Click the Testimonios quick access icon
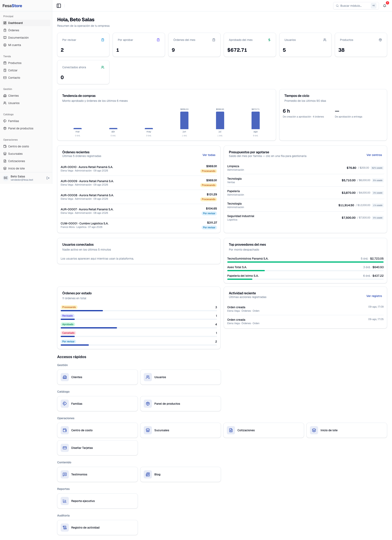This screenshot has height=540, width=392. pyautogui.click(x=65, y=474)
